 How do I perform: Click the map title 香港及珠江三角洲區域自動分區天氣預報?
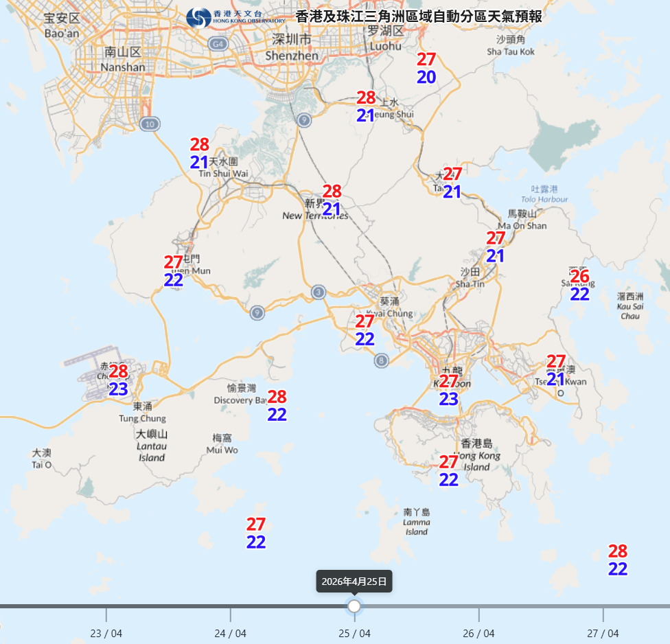pos(419,16)
